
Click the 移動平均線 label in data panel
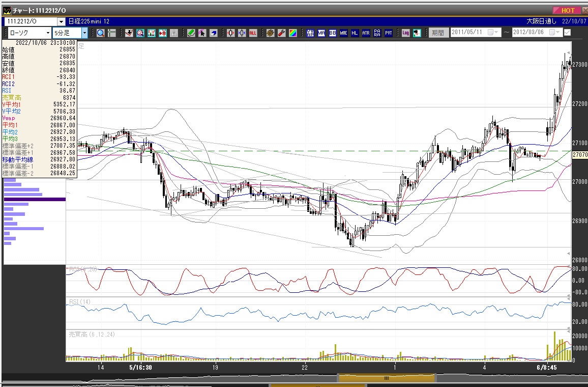(x=18, y=159)
